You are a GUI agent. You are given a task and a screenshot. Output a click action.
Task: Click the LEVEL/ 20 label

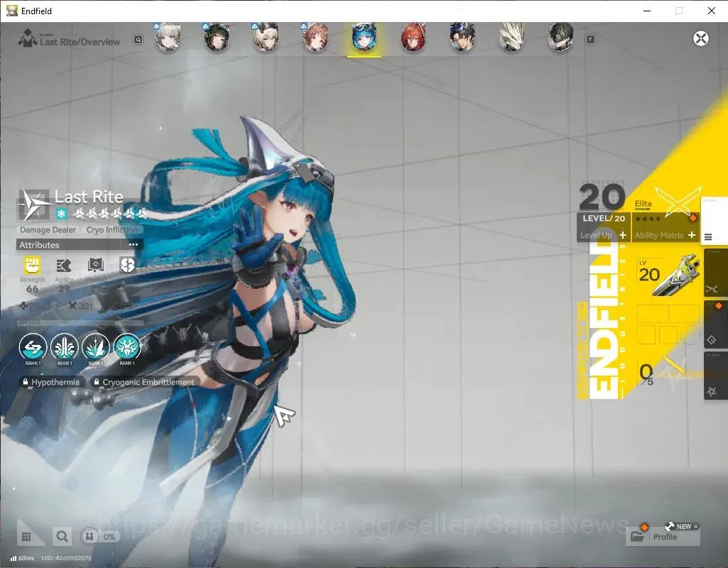pos(604,219)
